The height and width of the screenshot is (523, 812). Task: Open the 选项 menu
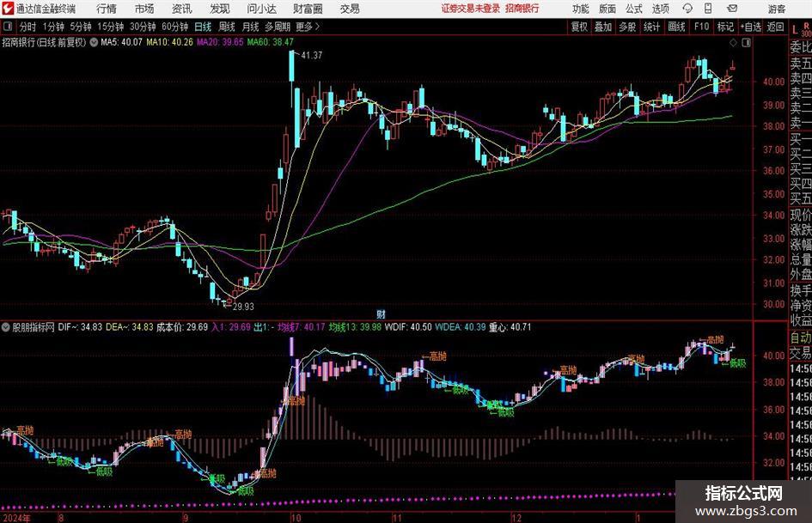660,9
